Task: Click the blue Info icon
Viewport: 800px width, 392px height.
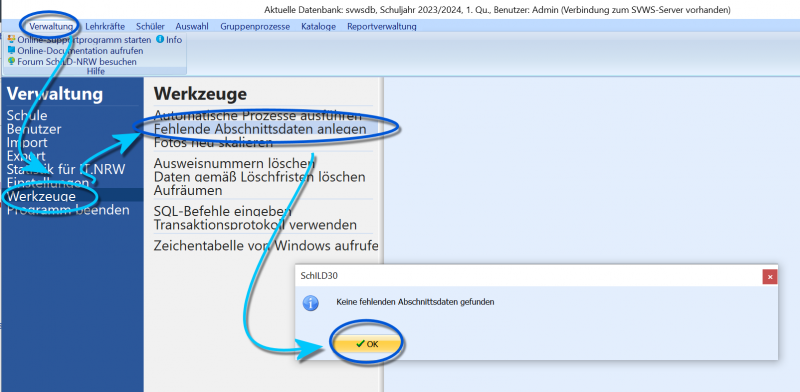Action: click(160, 39)
